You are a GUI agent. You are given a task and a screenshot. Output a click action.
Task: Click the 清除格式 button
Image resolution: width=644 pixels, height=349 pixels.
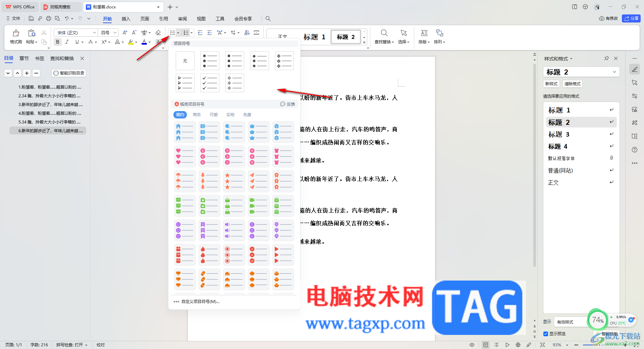[572, 84]
